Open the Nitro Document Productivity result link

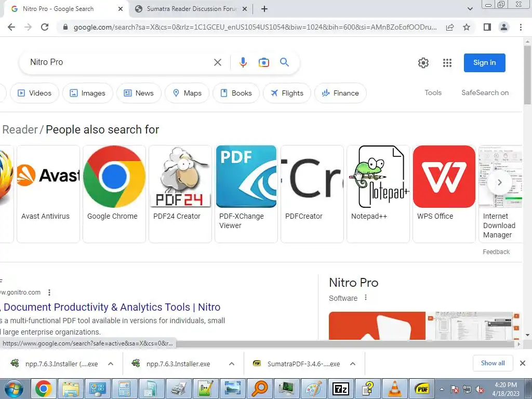pyautogui.click(x=111, y=307)
